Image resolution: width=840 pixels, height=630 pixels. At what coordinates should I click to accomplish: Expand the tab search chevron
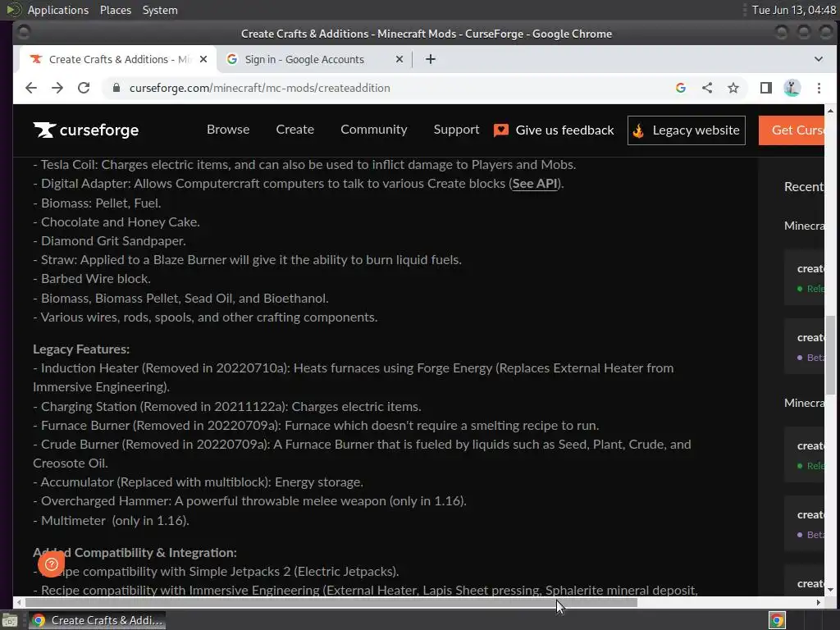(x=818, y=59)
